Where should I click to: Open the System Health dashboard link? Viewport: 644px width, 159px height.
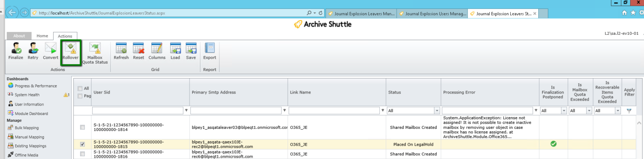coord(27,95)
